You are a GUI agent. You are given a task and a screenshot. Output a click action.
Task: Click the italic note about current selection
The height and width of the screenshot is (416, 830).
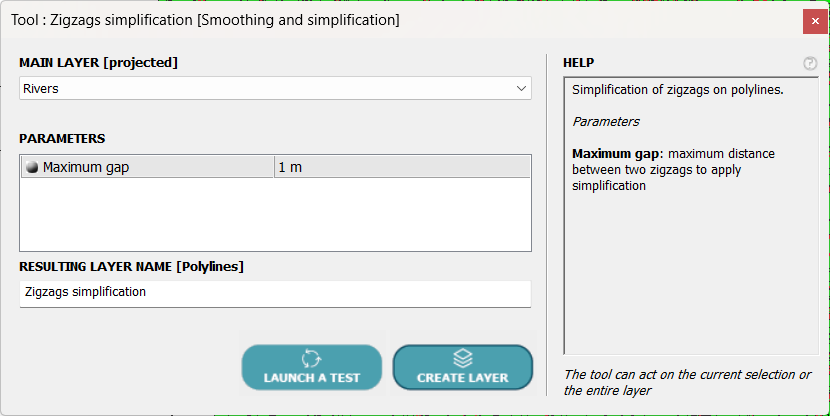pyautogui.click(x=688, y=382)
